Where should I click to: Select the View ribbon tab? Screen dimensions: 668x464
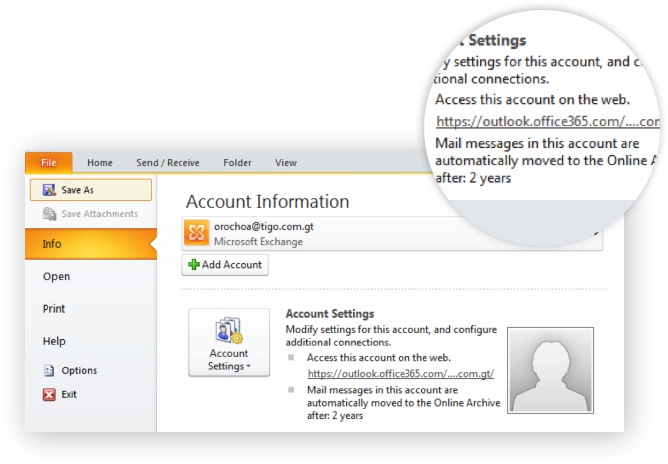coord(286,163)
